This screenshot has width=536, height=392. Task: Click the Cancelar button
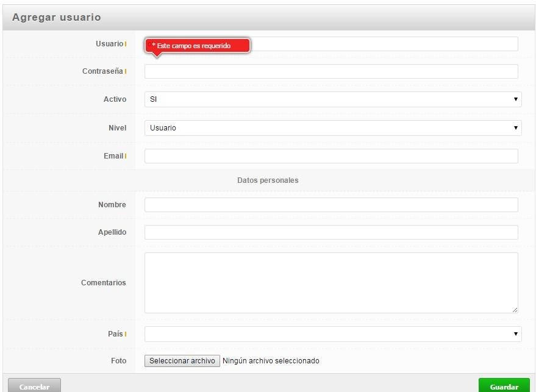point(35,386)
